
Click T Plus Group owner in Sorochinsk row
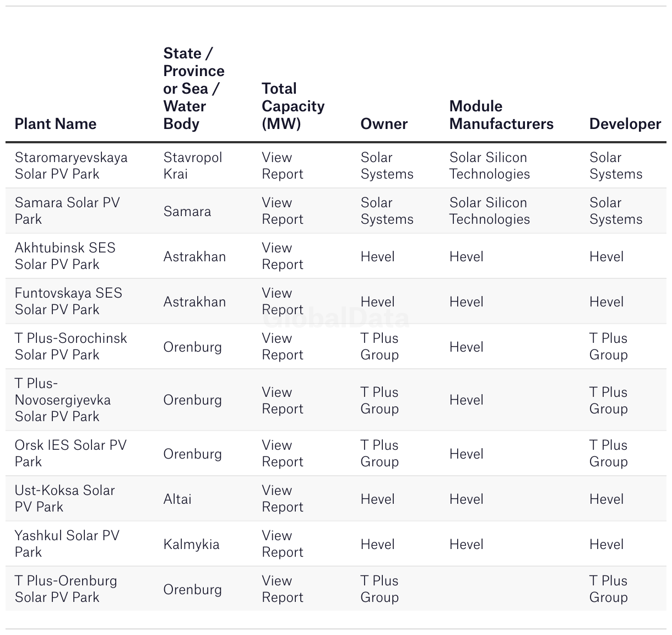click(x=380, y=346)
